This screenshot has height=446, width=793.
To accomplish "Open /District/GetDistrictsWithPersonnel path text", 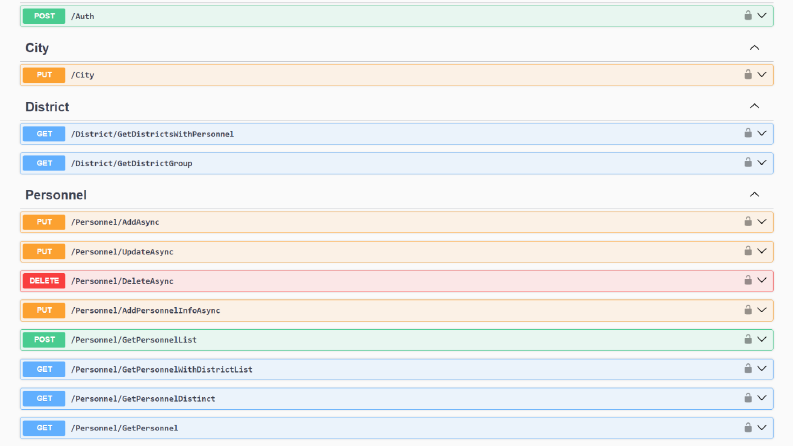I will pos(152,134).
